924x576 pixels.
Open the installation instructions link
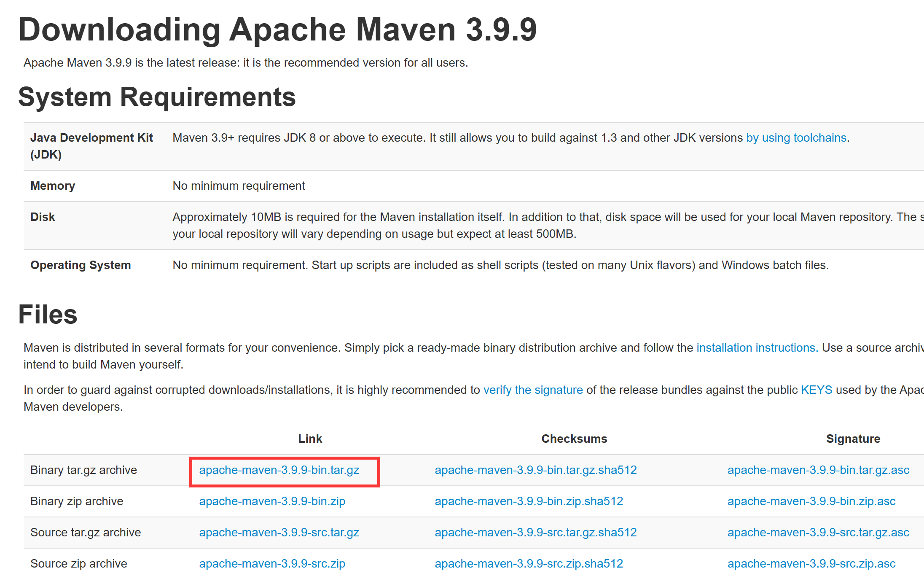757,348
